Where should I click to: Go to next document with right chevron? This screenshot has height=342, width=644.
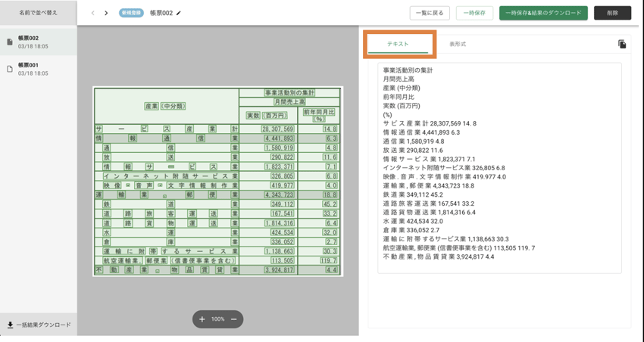pyautogui.click(x=106, y=13)
